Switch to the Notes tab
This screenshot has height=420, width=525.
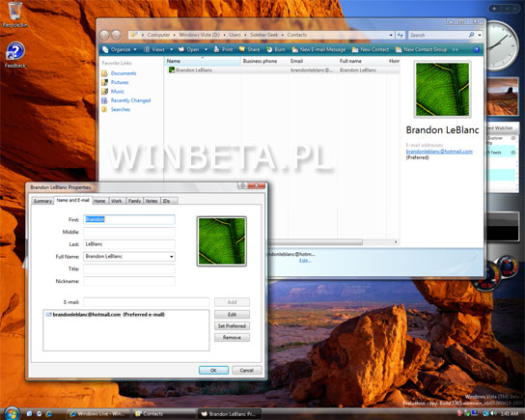pyautogui.click(x=152, y=201)
